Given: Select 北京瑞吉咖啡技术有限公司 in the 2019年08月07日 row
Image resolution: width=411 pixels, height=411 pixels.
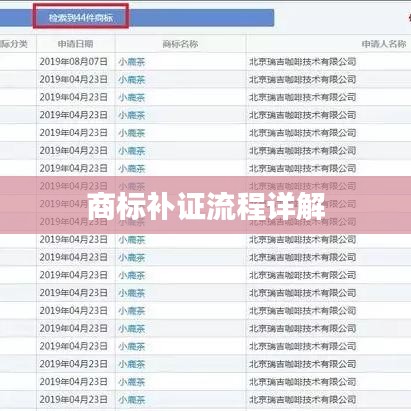Looking at the screenshot, I should click(x=303, y=62).
